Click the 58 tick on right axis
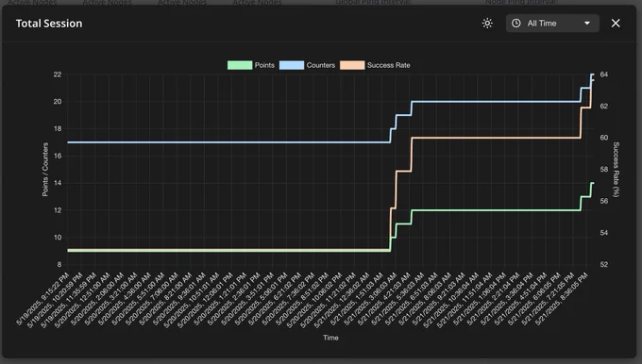This screenshot has height=364, width=642. (604, 170)
